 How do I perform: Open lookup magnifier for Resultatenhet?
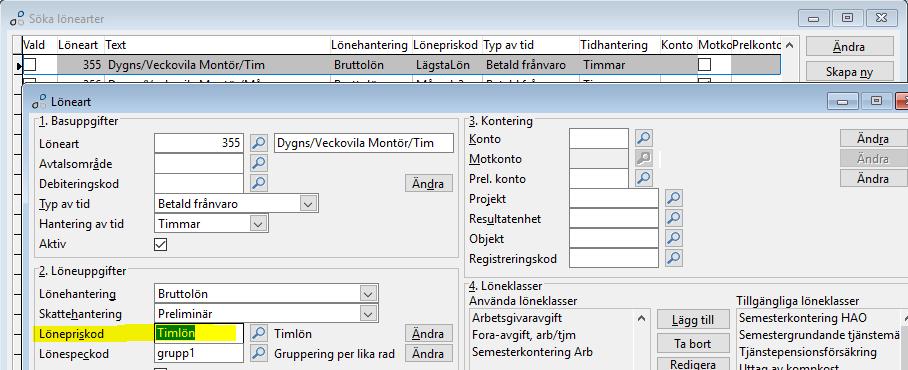[673, 218]
